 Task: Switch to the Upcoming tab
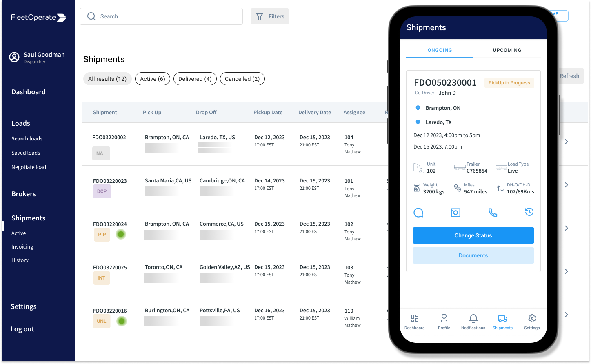[507, 50]
